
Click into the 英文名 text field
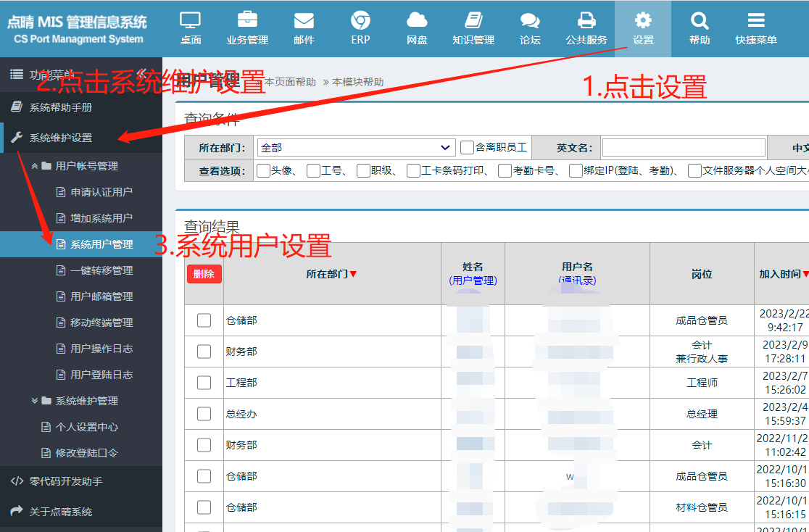pos(683,148)
